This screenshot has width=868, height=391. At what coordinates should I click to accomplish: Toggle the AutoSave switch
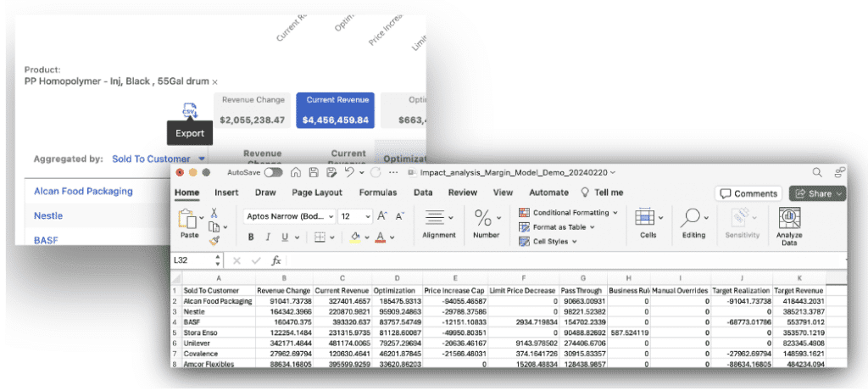click(273, 172)
